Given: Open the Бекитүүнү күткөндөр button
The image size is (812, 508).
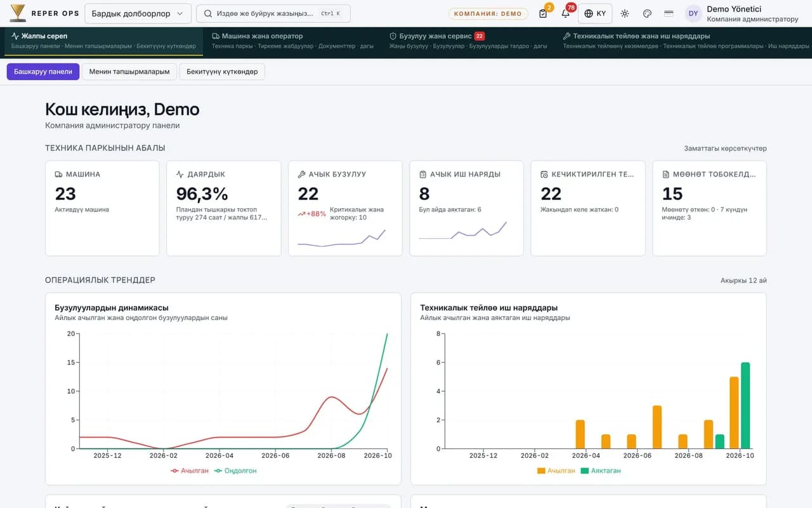Looking at the screenshot, I should click(222, 72).
